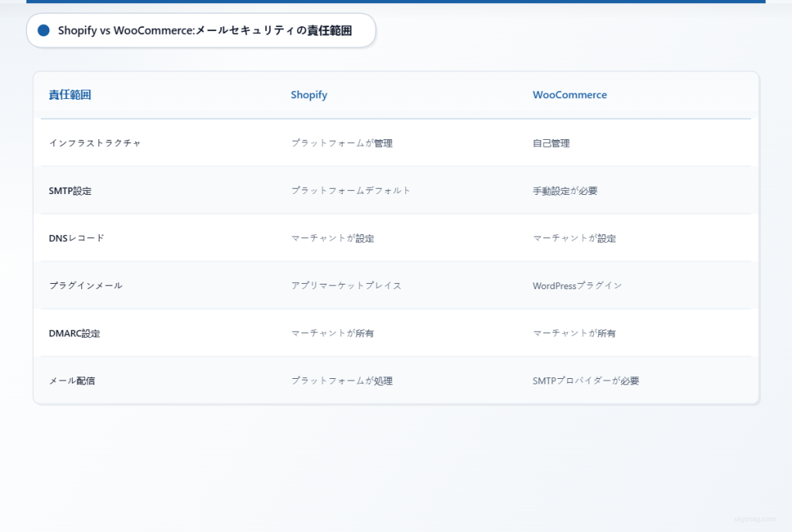Select the 責任範囲 column header
The height and width of the screenshot is (532, 792).
coord(70,95)
